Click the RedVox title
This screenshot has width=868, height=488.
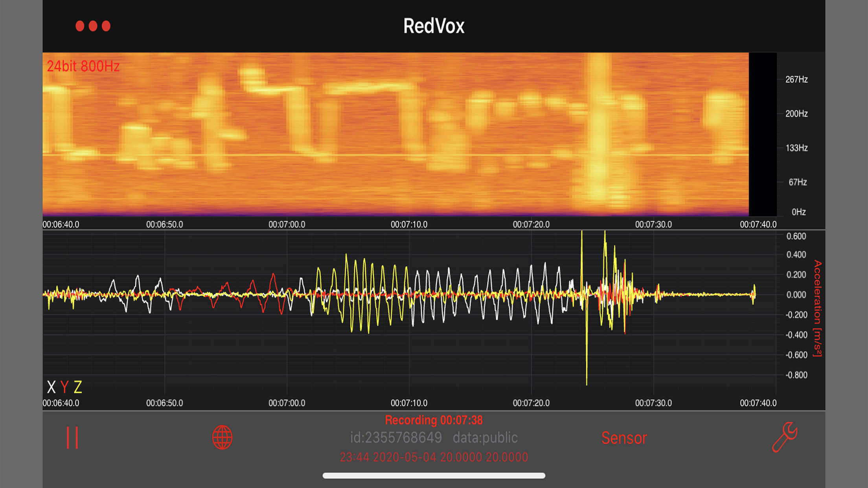click(434, 26)
